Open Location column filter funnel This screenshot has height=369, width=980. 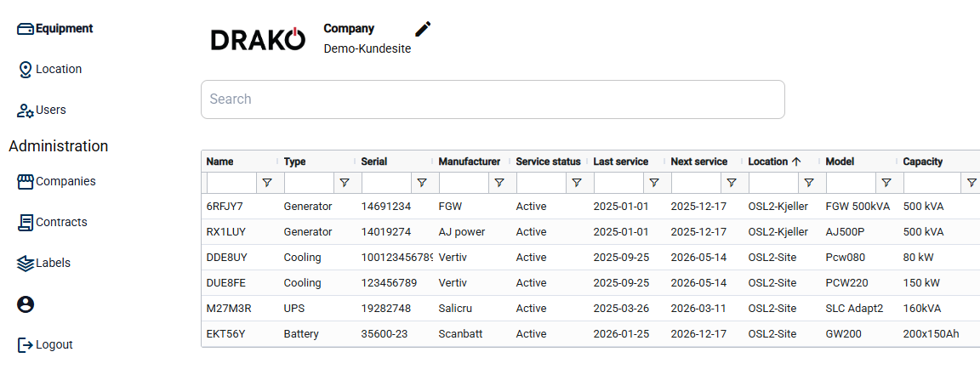tap(808, 183)
